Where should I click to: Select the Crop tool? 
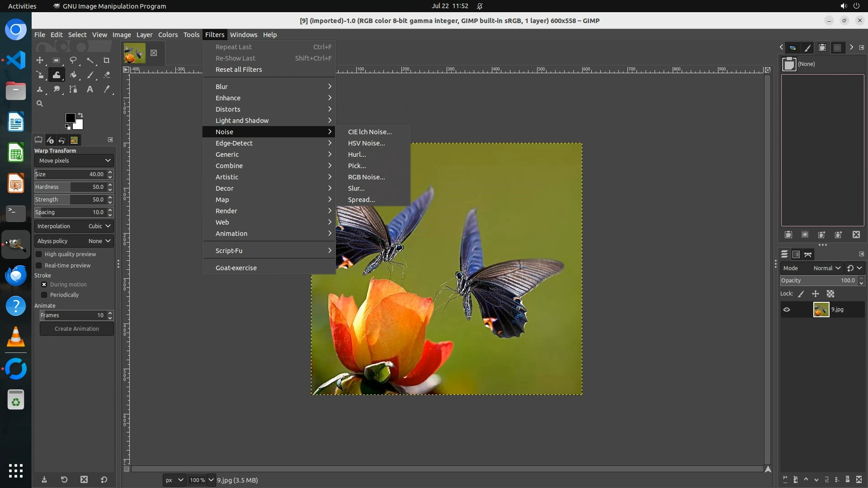107,60
